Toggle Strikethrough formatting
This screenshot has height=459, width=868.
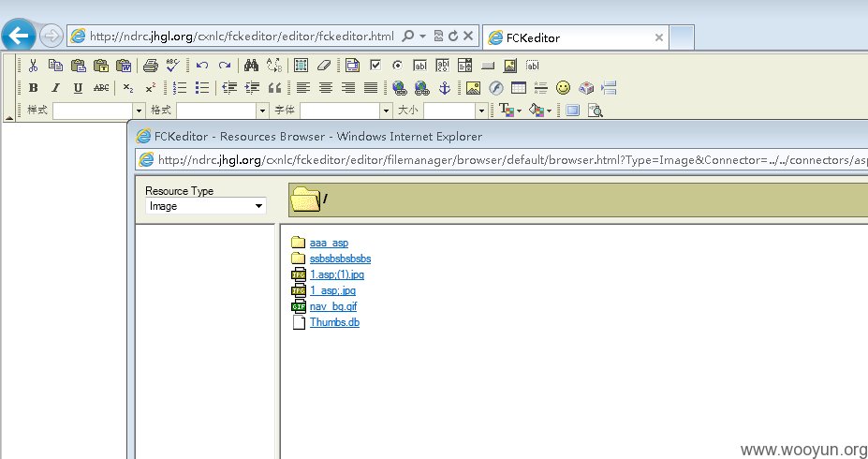(101, 87)
